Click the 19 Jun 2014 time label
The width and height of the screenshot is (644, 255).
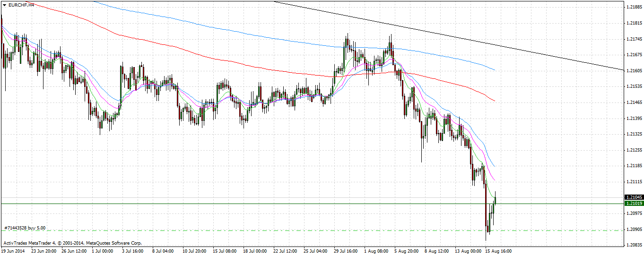click(12, 251)
